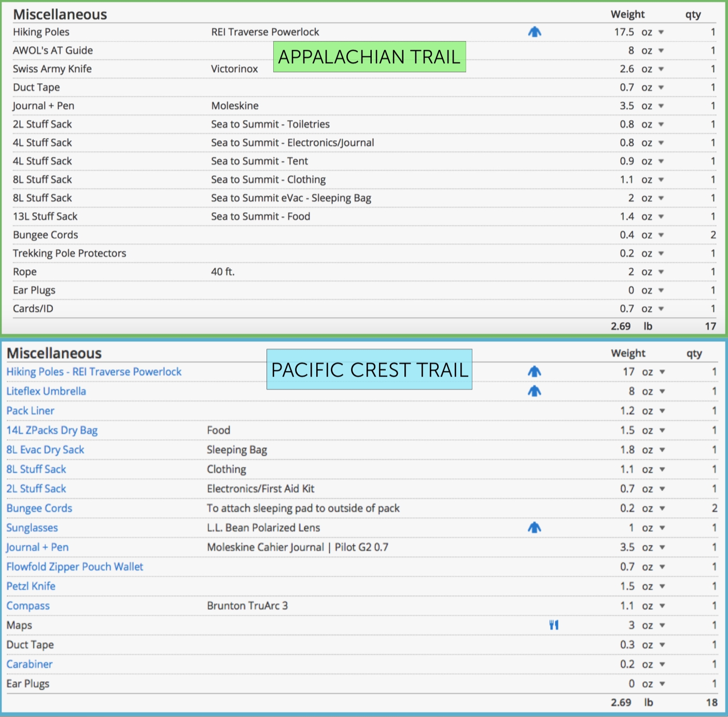Click 'To attach sleeping pad to outside of pack'
728x717 pixels.
(303, 508)
